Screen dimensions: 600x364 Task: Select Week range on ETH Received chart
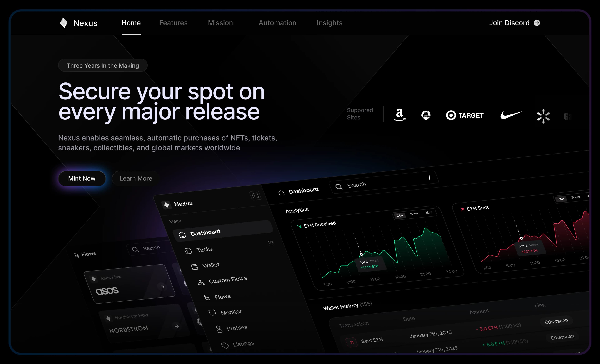pyautogui.click(x=414, y=214)
